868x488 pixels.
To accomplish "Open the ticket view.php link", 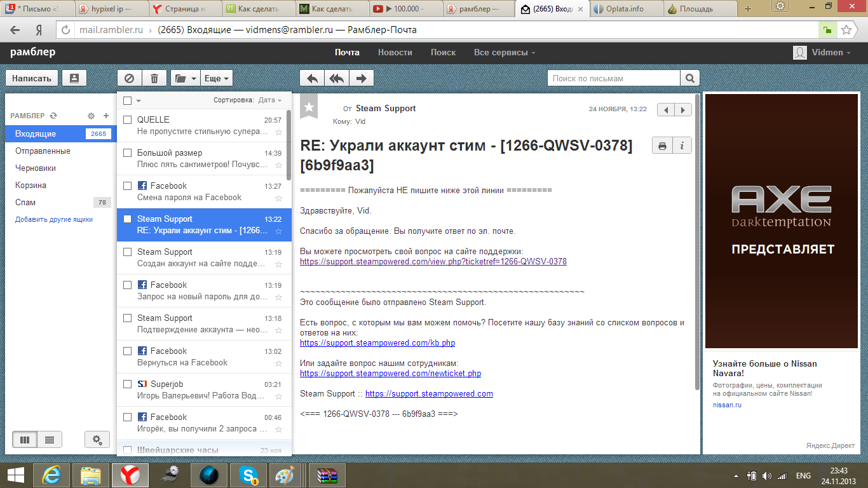I will point(433,261).
